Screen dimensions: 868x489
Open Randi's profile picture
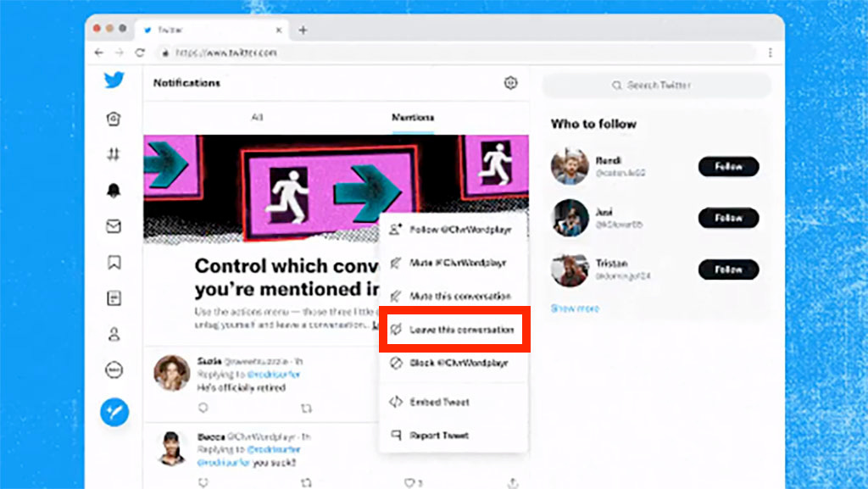click(x=570, y=166)
